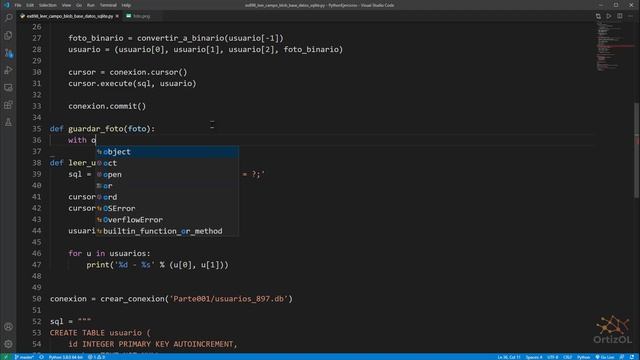Run the Python file with play icon
The width and height of the screenshot is (640, 360).
click(609, 16)
